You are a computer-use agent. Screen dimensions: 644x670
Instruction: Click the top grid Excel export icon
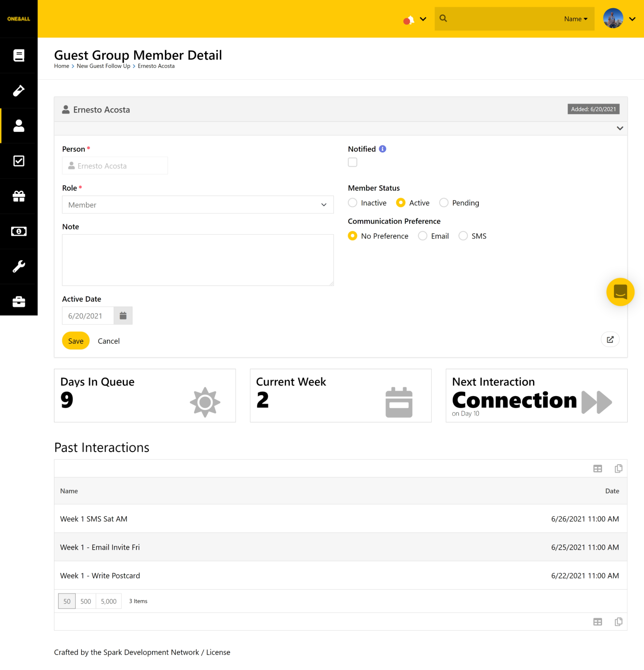pyautogui.click(x=597, y=469)
